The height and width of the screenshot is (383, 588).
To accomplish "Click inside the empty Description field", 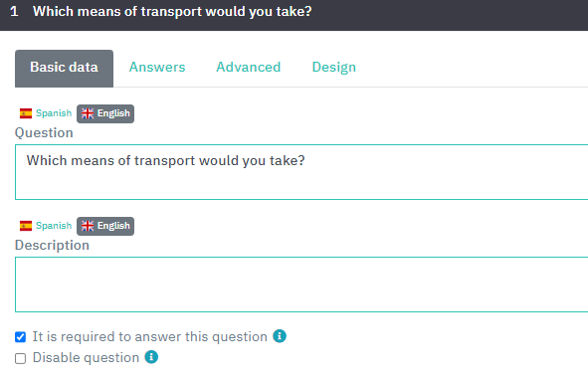I will [301, 285].
